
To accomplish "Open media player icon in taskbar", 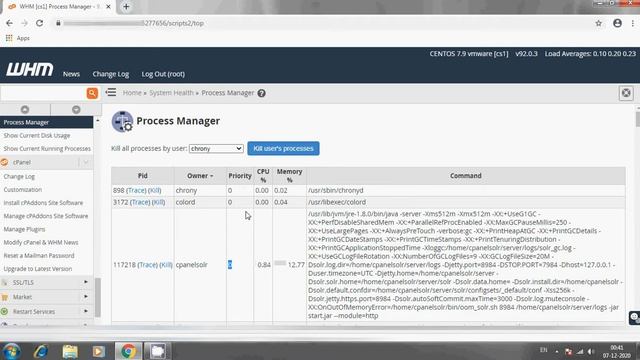I will point(98,351).
